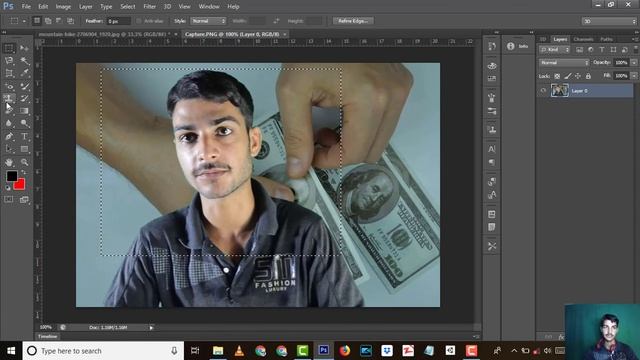Screen dimensions: 640x360
Task: Swap foreground and background colors
Action: (x=23, y=173)
